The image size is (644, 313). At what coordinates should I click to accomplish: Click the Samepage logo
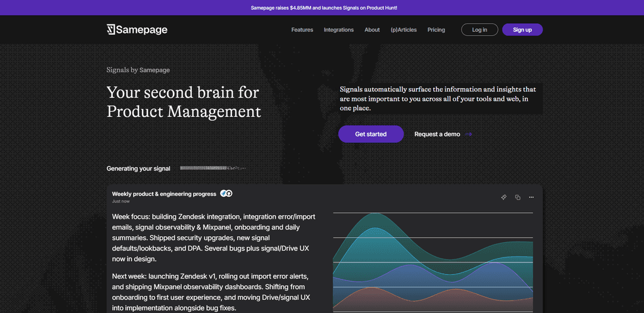pyautogui.click(x=137, y=30)
